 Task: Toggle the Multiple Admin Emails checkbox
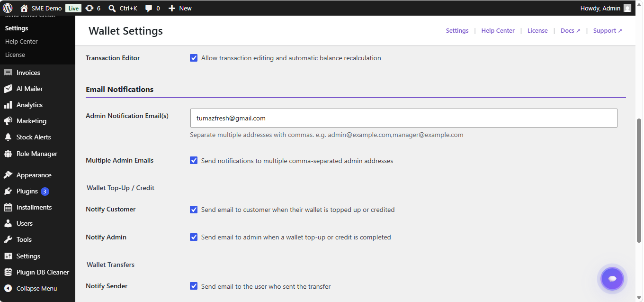(x=194, y=160)
